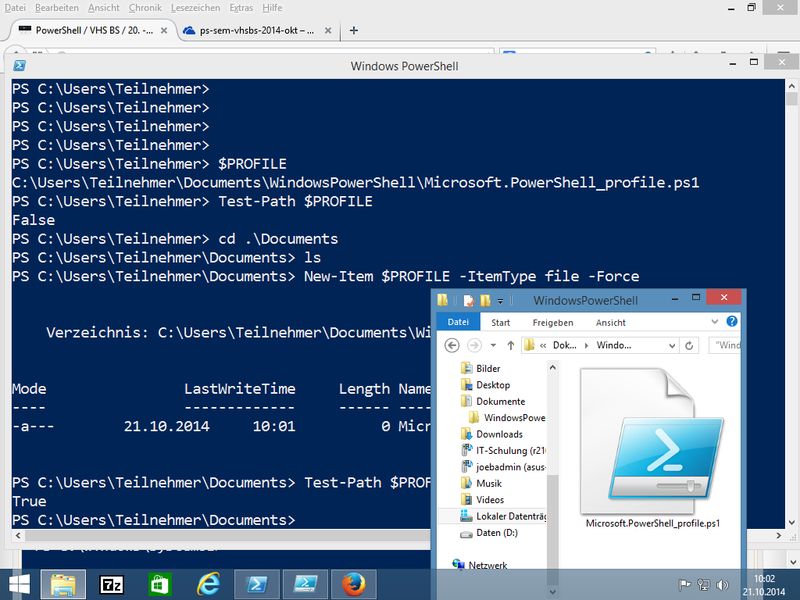The width and height of the screenshot is (800, 600).
Task: Open Firefox Hilfe menu
Action: [x=272, y=8]
